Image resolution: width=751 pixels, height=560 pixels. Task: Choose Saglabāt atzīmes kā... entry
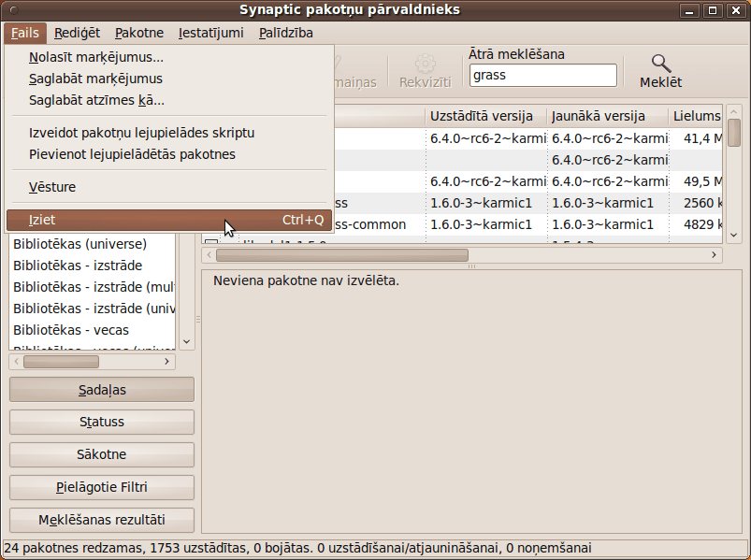pos(169,100)
